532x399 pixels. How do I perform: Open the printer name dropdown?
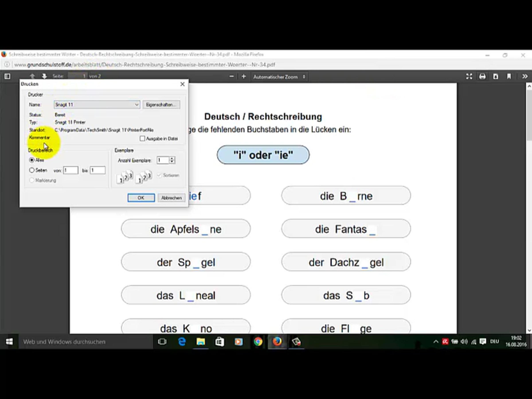click(x=136, y=105)
